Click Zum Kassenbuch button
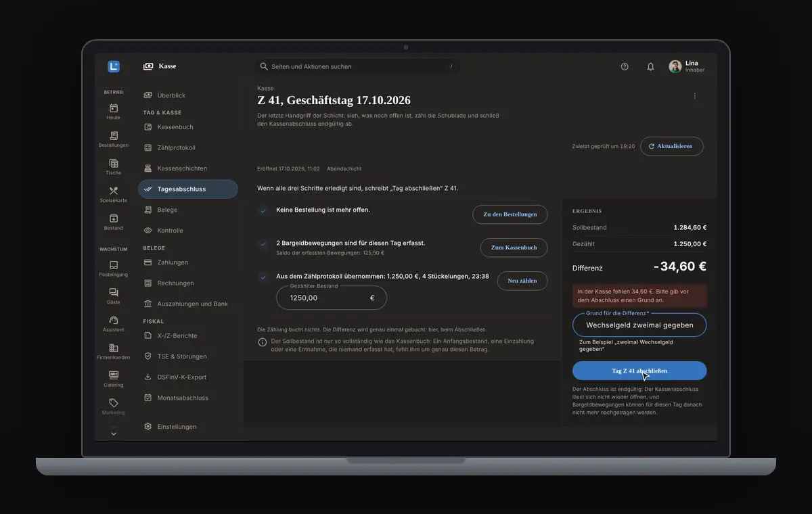 tap(514, 248)
